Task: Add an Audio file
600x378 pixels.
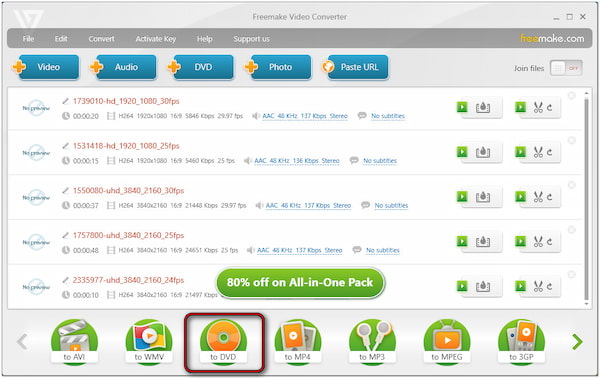Action: pyautogui.click(x=123, y=67)
